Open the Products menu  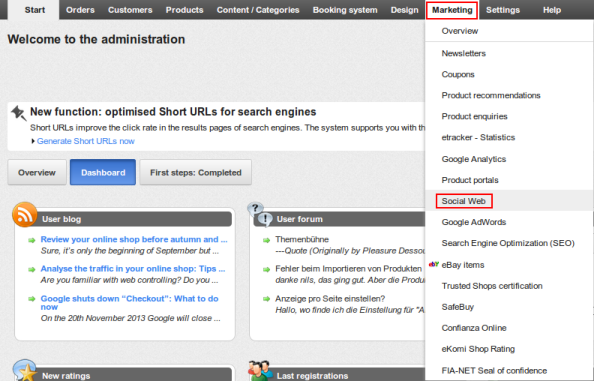click(x=184, y=10)
